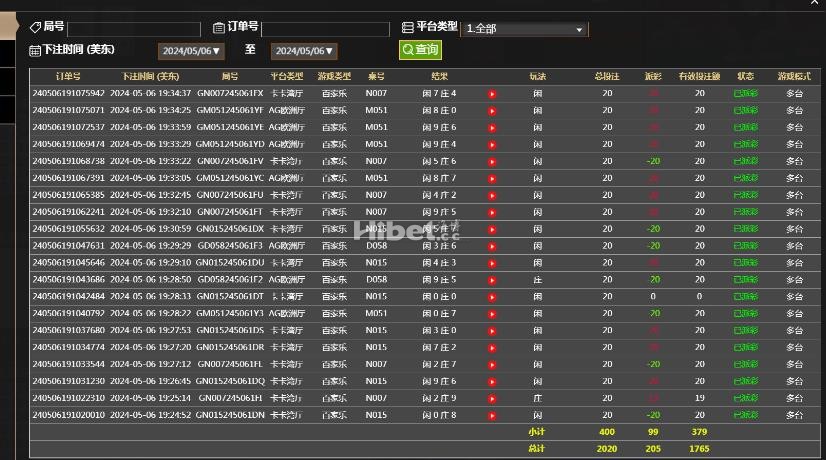
Task: Click the clipboard icon beside 订单号
Action: click(x=219, y=28)
